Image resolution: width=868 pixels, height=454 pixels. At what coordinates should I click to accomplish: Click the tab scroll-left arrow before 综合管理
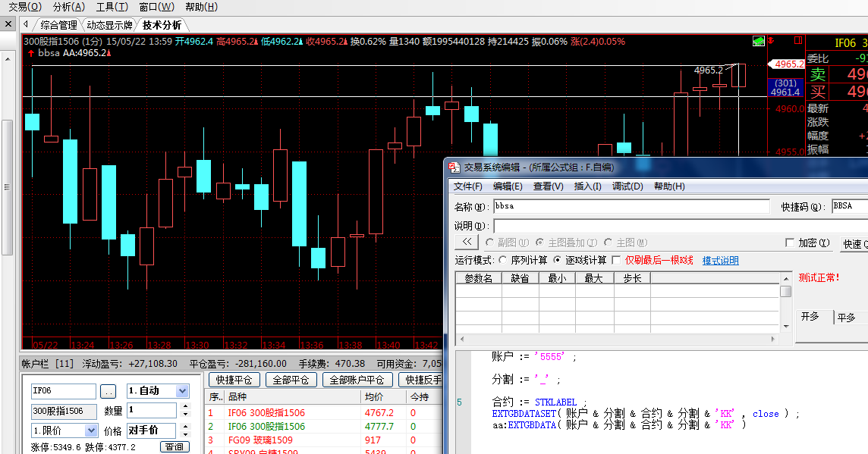pos(25,25)
